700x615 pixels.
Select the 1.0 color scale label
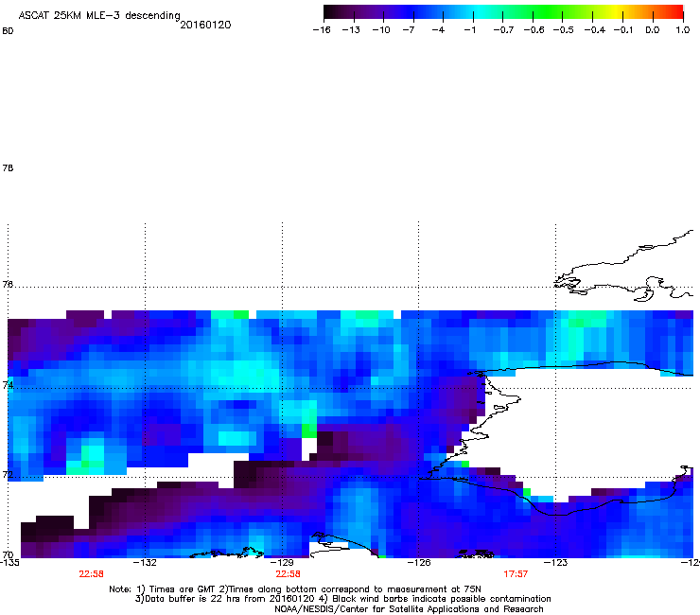coord(683,30)
